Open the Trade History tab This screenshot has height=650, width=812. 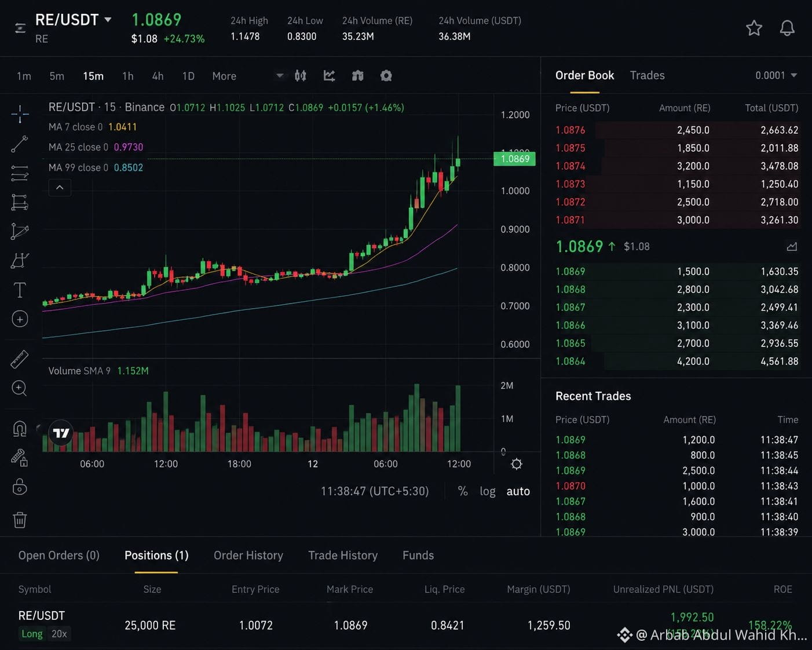[343, 555]
